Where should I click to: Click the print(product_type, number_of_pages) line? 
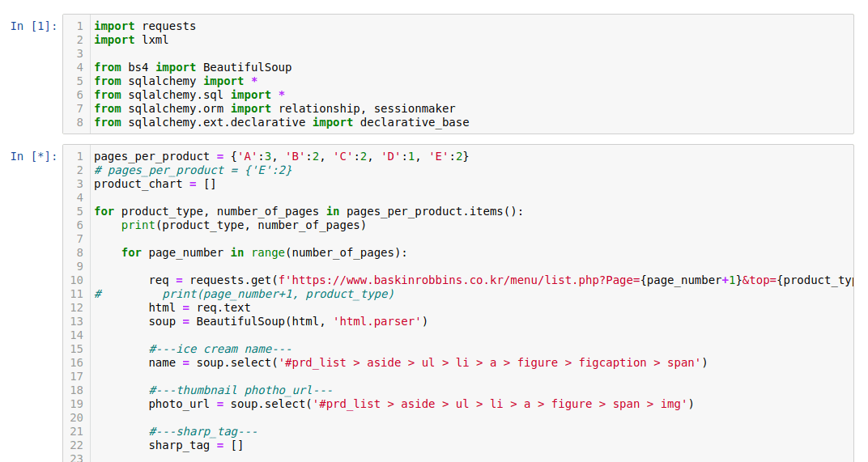click(x=244, y=225)
